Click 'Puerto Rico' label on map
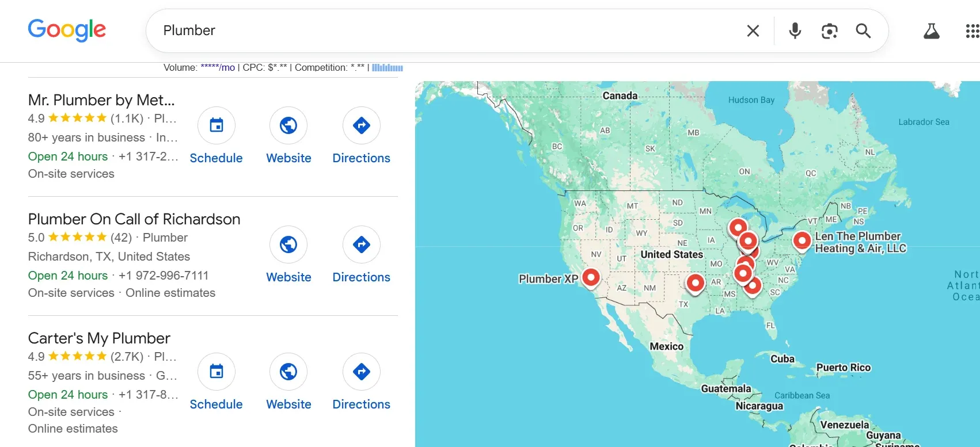 (844, 368)
